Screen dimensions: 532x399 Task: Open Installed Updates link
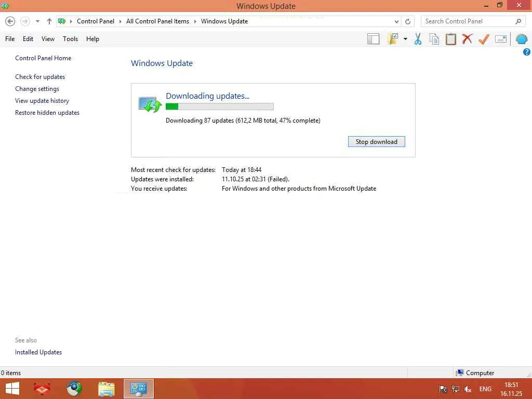pos(38,352)
